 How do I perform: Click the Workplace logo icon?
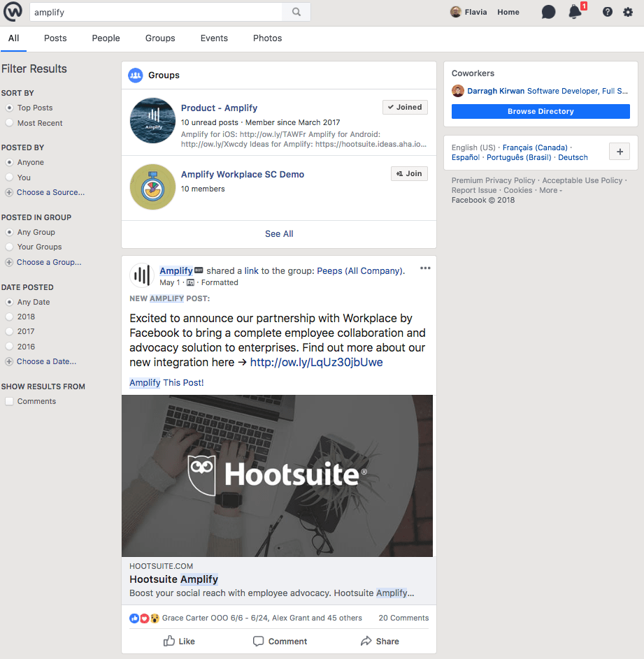tap(13, 12)
